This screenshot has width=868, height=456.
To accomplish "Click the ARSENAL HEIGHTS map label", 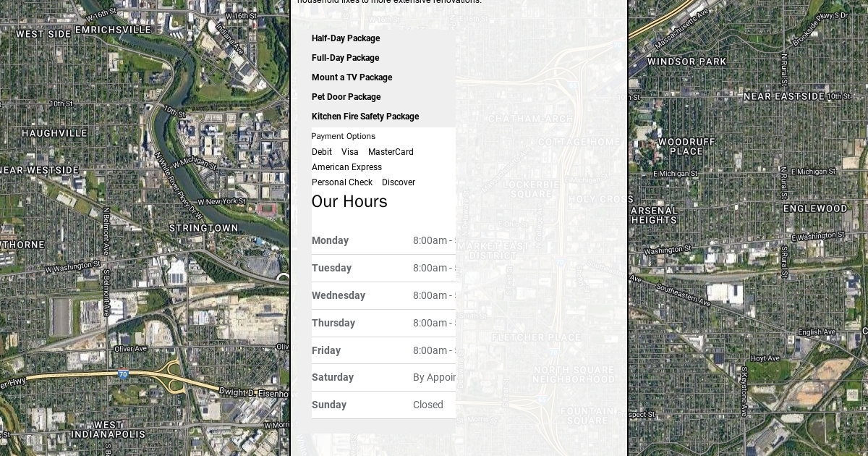I will (654, 215).
